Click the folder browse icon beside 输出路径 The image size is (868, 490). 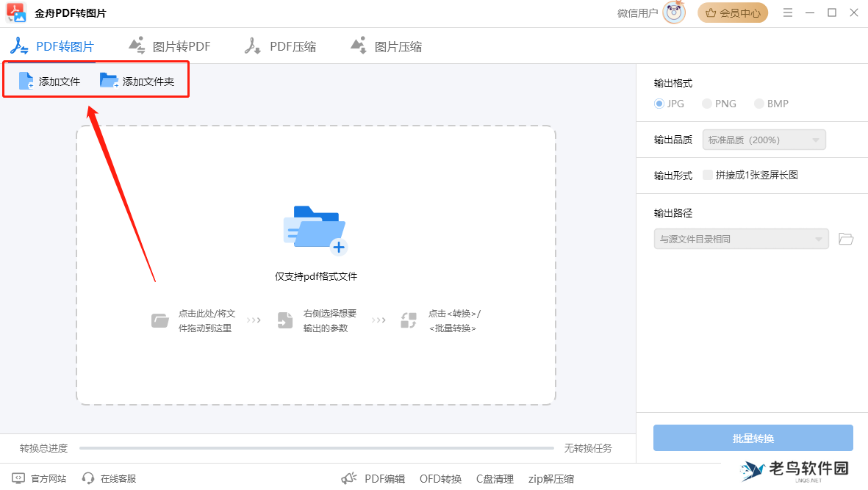point(845,239)
